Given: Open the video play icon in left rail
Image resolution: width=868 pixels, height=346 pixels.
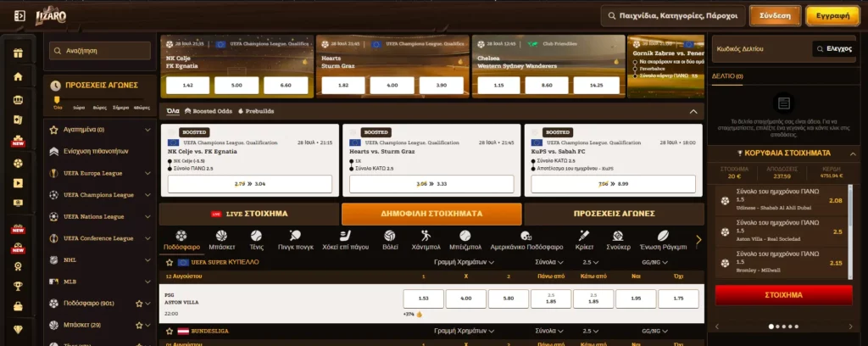Looking at the screenshot, I should tap(19, 182).
